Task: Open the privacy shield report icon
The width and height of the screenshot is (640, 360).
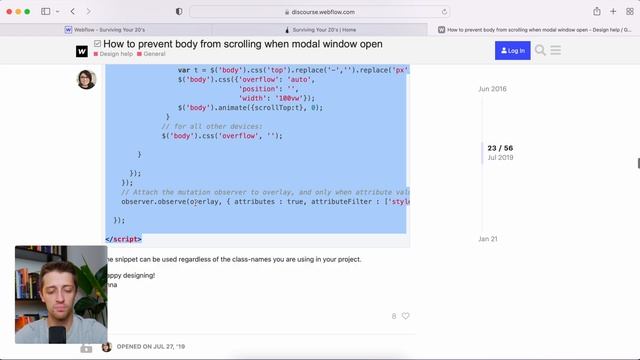Action: [179, 11]
